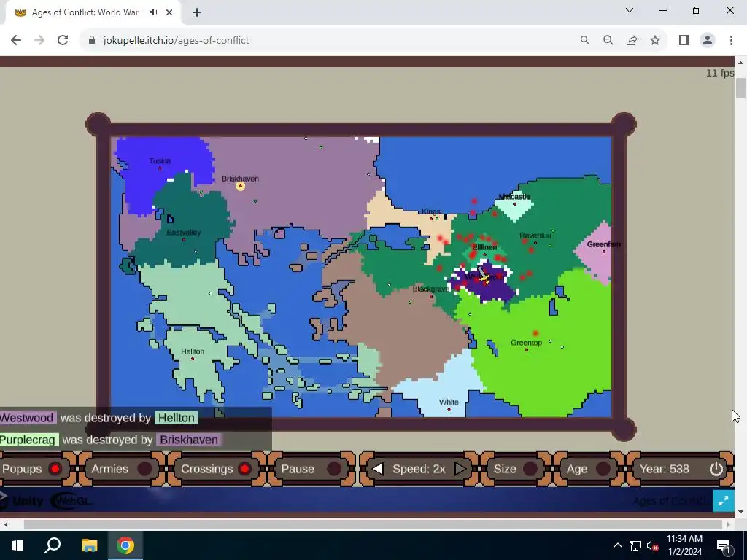Click the Greentop nation label
The width and height of the screenshot is (747, 560).
[x=526, y=343]
